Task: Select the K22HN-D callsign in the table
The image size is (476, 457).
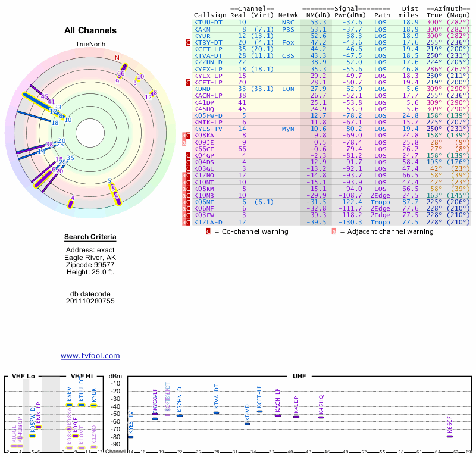Action: pyautogui.click(x=208, y=62)
